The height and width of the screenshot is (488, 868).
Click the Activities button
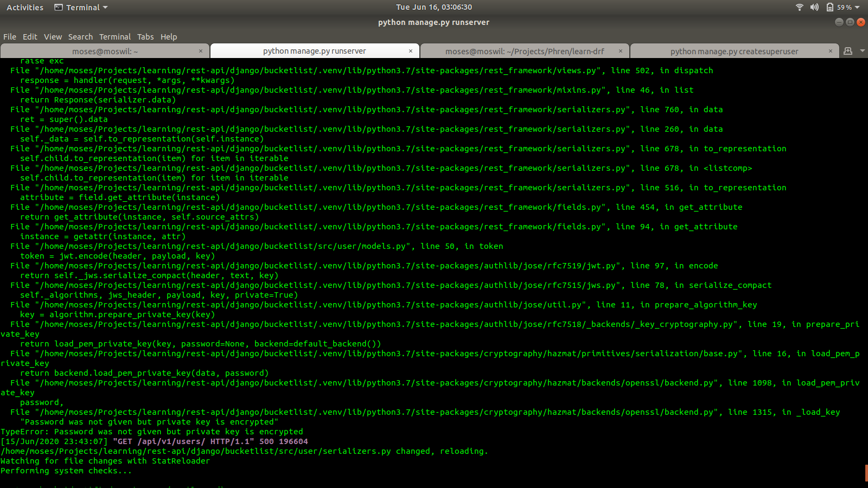pos(24,7)
